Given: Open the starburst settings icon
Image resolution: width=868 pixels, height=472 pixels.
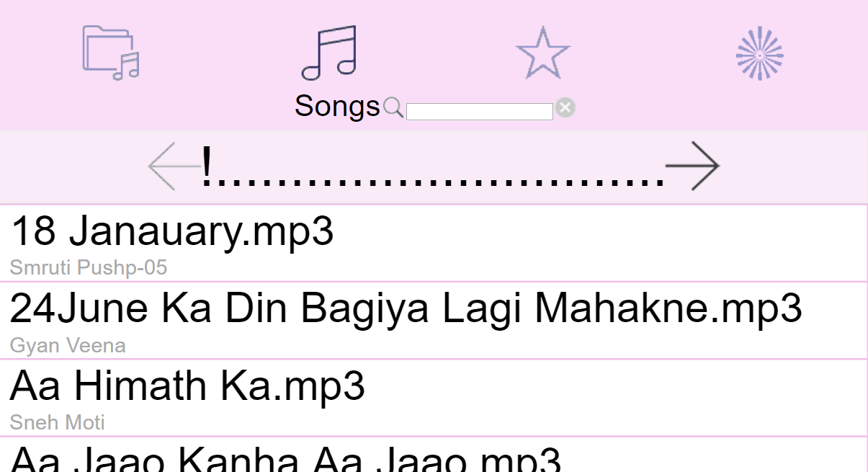Looking at the screenshot, I should [759, 53].
